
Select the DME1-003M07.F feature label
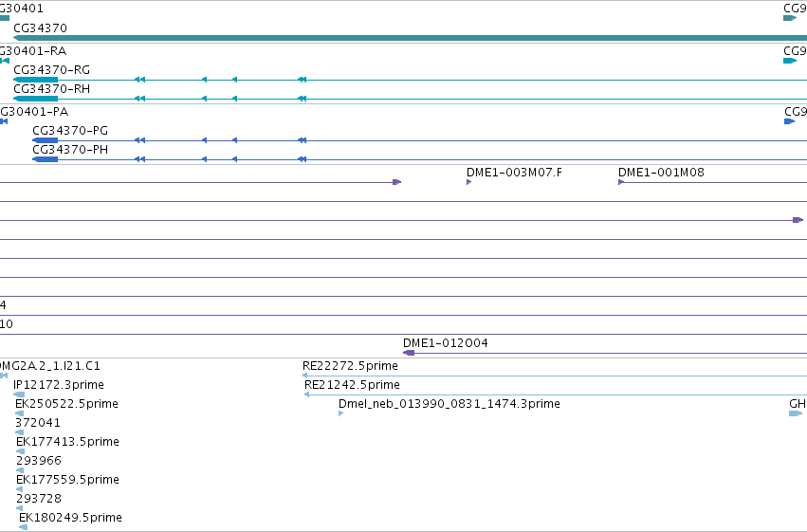pos(514,173)
